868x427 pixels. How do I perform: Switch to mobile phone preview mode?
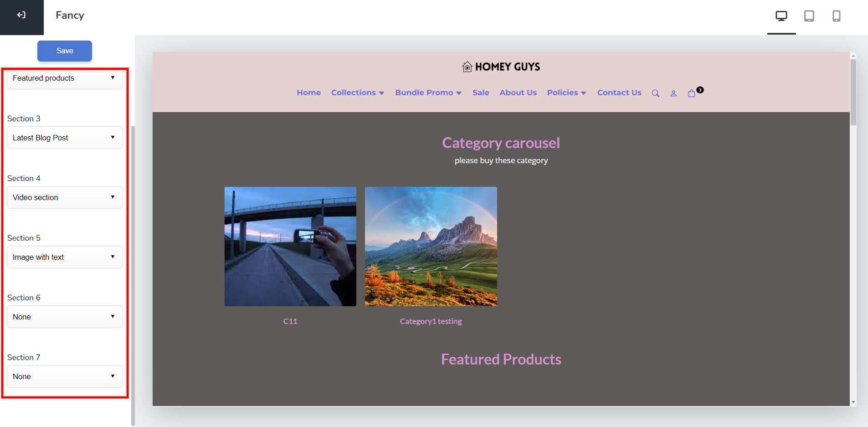point(837,16)
